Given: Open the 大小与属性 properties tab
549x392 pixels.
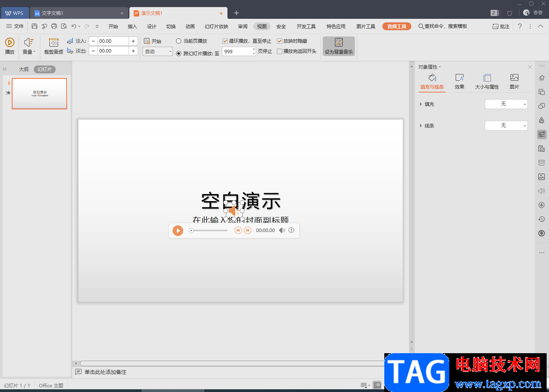Looking at the screenshot, I should pyautogui.click(x=487, y=82).
